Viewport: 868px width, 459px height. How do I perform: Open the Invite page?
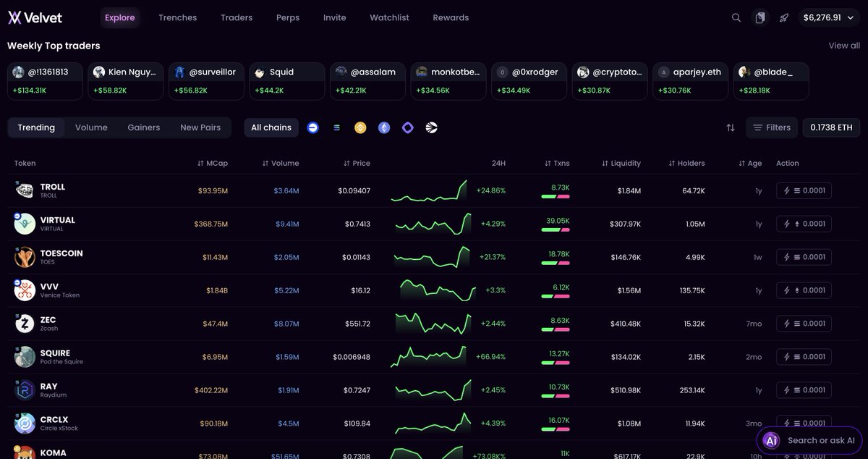tap(335, 17)
